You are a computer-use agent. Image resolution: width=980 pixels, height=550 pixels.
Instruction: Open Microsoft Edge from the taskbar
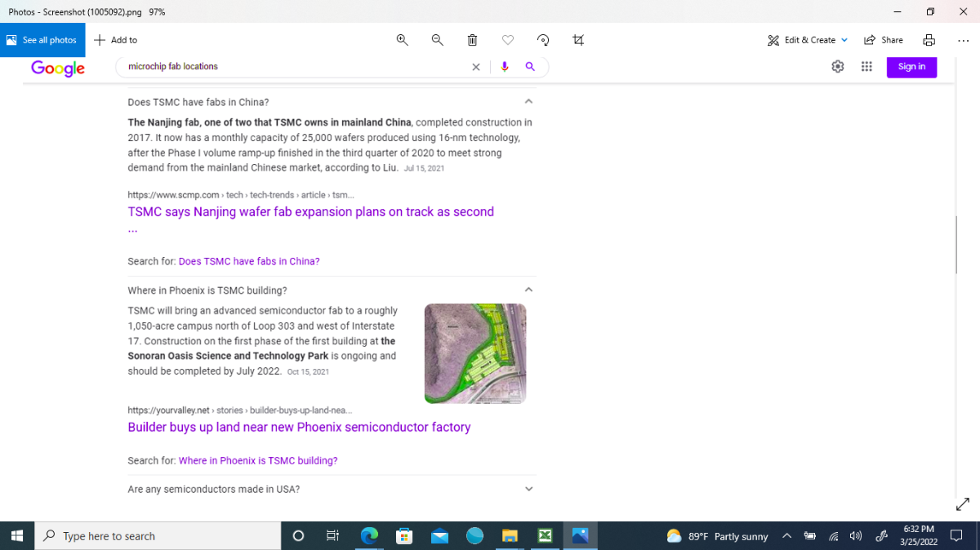click(x=369, y=536)
